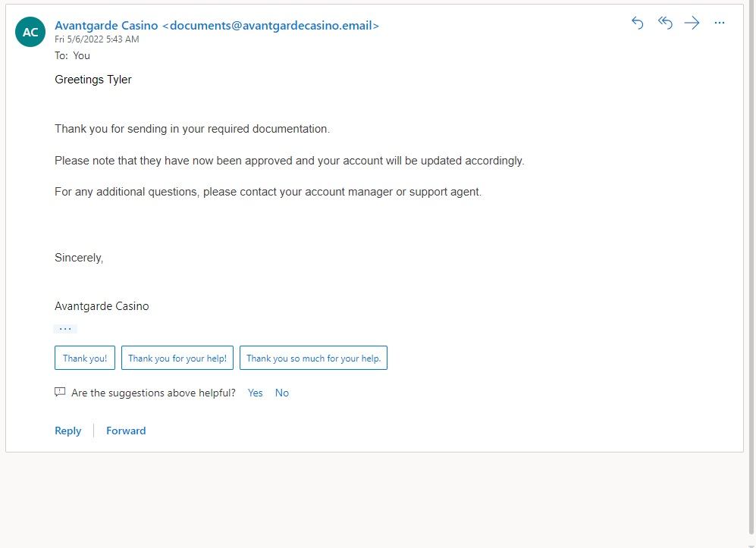Answer No to suggestions helpful question
The width and height of the screenshot is (756, 548).
coord(282,393)
